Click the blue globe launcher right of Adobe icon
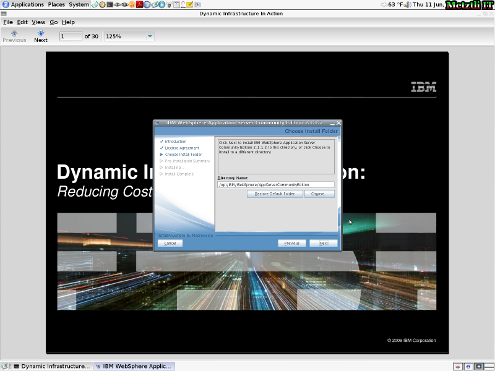 147,5
